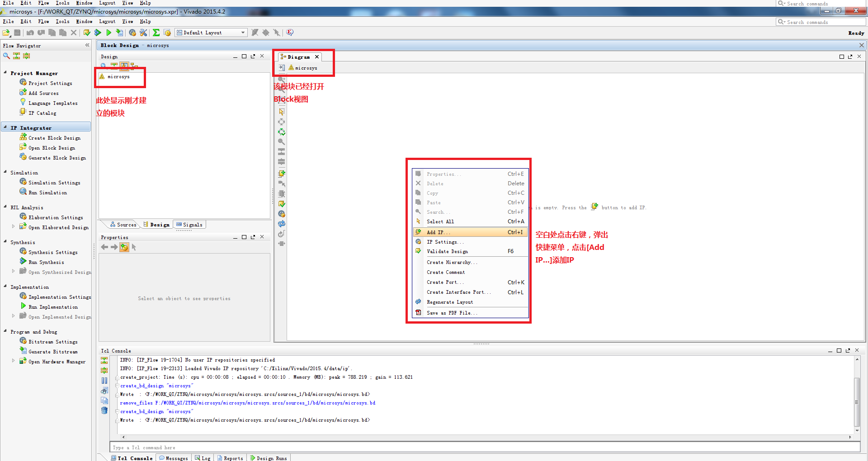This screenshot has height=461, width=868.
Task: Click Save as PDF File... in context menu
Action: 470,313
